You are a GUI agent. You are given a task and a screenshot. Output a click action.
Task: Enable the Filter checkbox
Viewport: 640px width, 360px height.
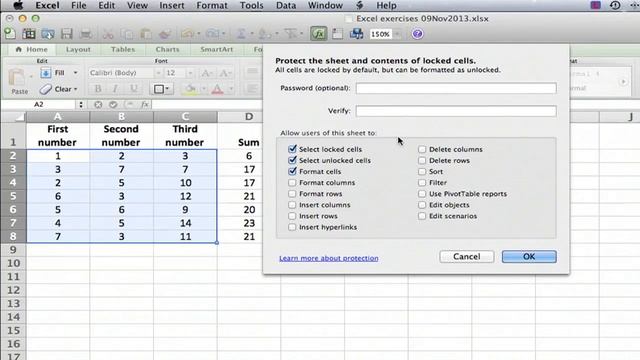coord(422,182)
